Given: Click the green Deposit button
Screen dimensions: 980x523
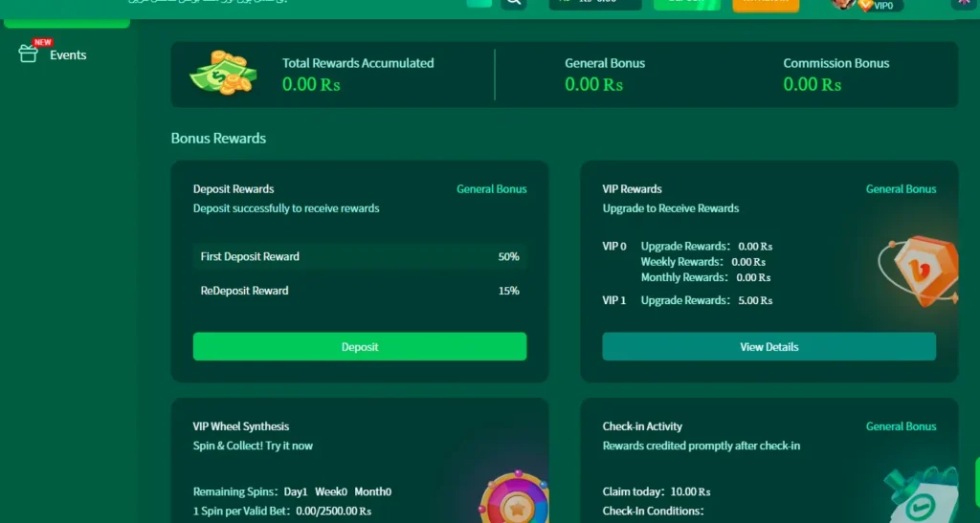Looking at the screenshot, I should point(360,346).
